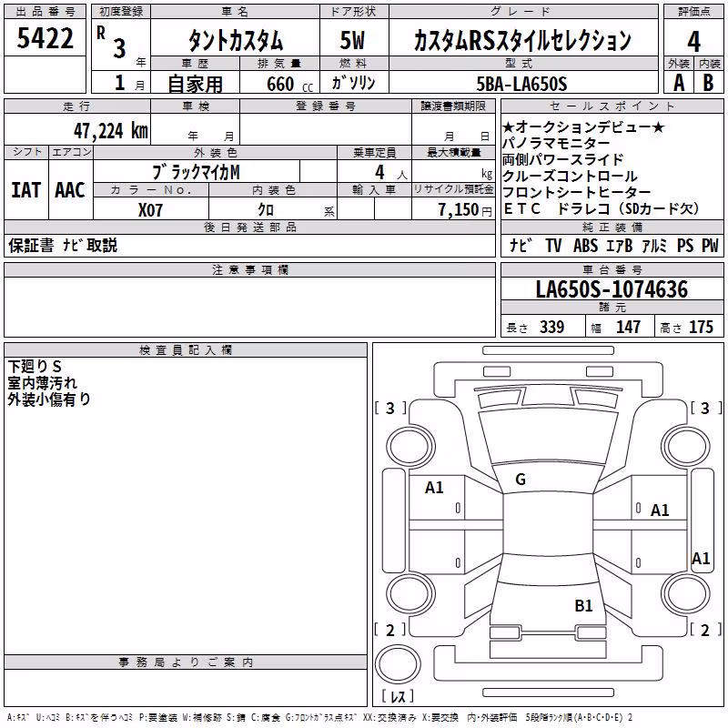Click PS in genuine equipment row
This screenshot has height=728, width=728.
pyautogui.click(x=685, y=245)
